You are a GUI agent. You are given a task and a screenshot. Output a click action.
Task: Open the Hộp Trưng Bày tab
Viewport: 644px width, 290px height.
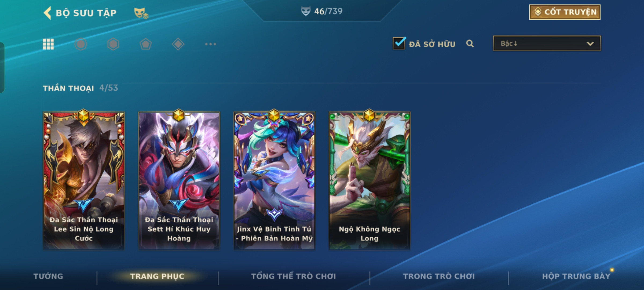[576, 276]
